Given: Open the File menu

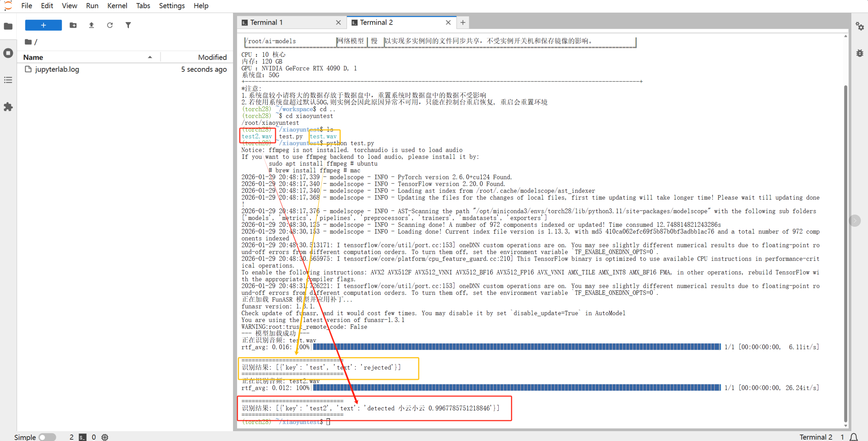Looking at the screenshot, I should pos(26,6).
